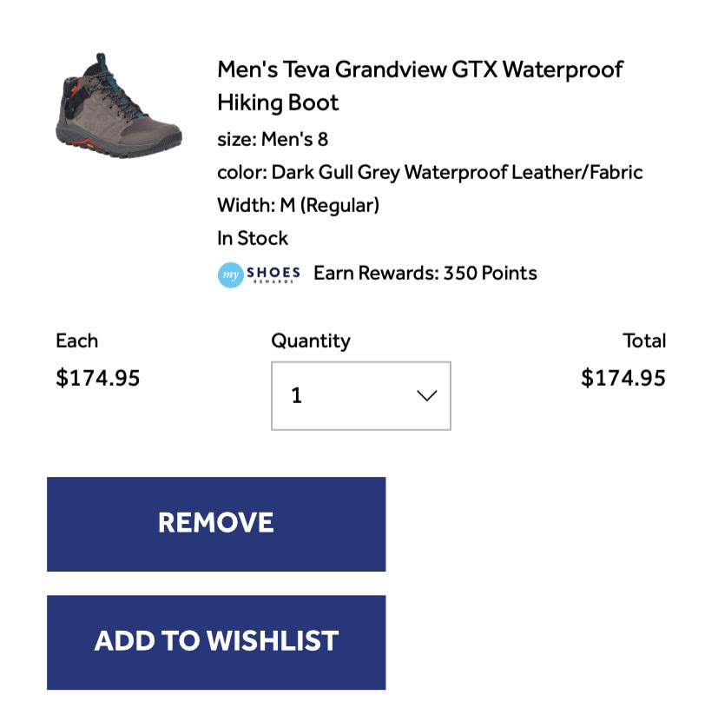
Task: Click the REMOVE button
Action: [216, 524]
